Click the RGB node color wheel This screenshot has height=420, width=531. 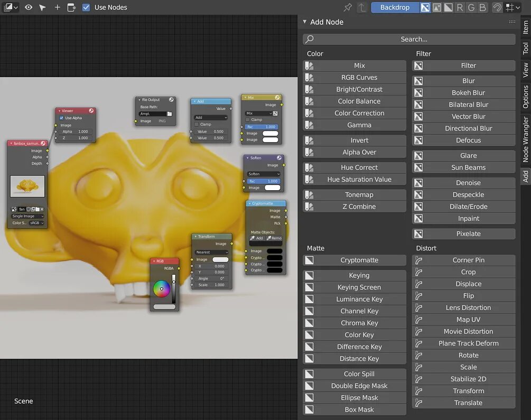coord(162,289)
